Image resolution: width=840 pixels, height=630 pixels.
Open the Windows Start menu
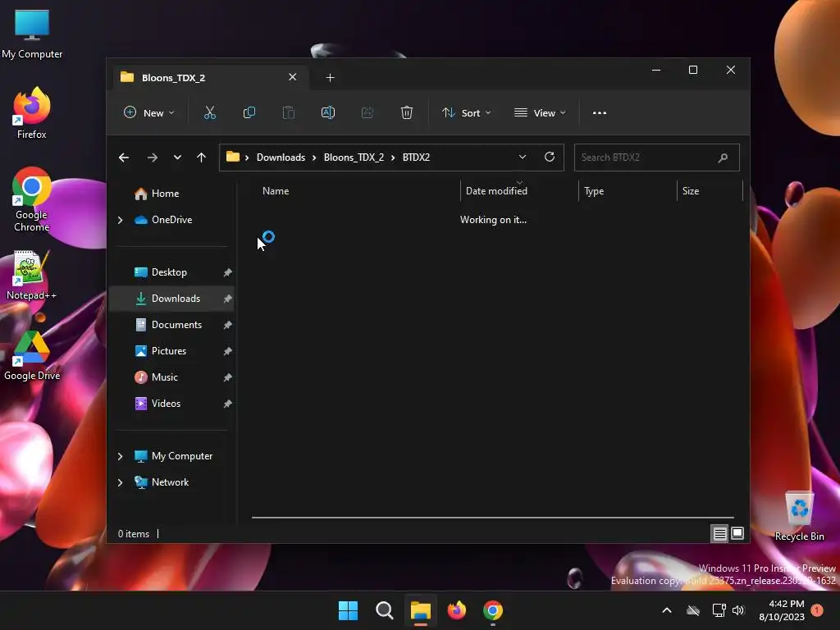tap(348, 610)
